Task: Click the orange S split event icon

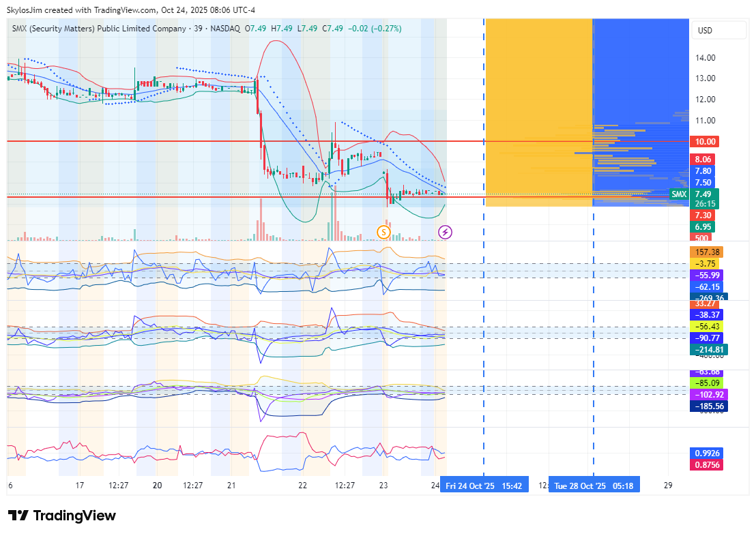Action: [x=383, y=233]
